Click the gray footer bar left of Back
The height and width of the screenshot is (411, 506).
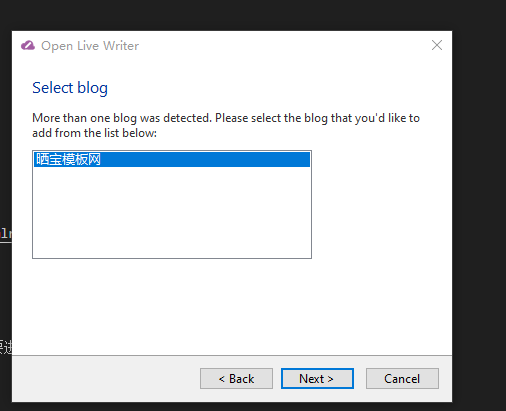[x=106, y=378]
